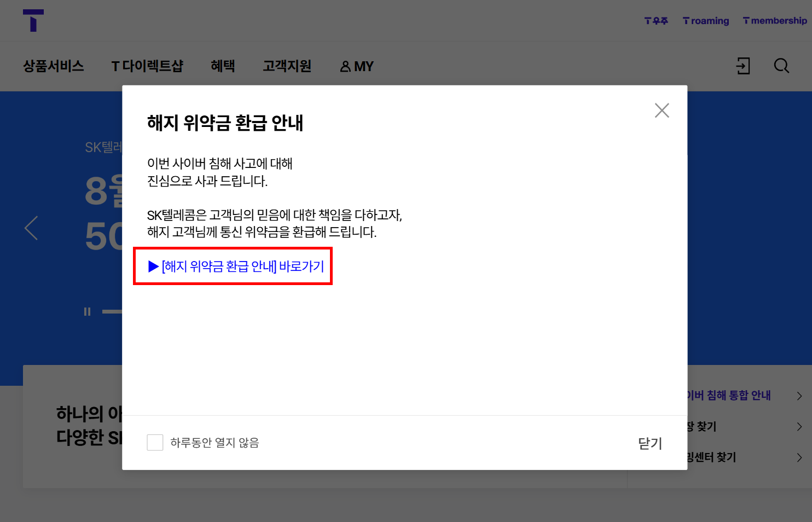
Task: Open the T roaming link
Action: 706,21
